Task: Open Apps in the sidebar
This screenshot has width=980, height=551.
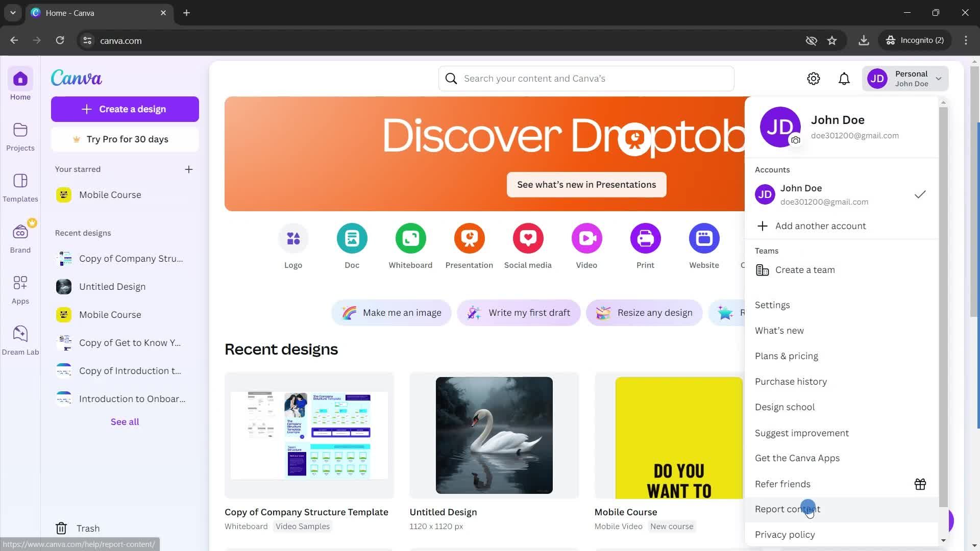Action: (x=20, y=290)
